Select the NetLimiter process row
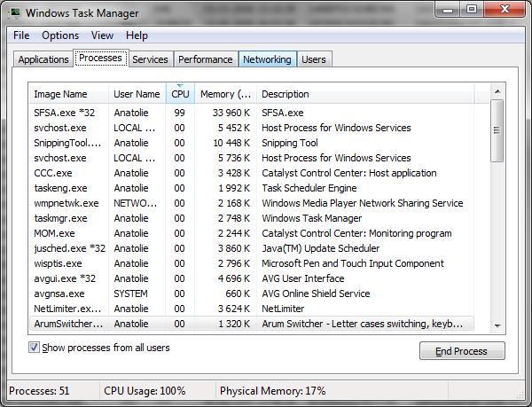 pyautogui.click(x=251, y=309)
